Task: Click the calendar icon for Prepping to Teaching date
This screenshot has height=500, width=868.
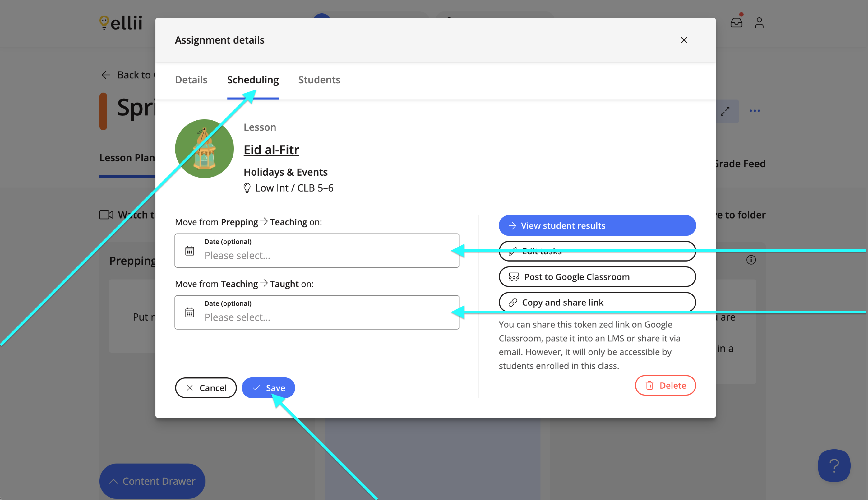Action: tap(190, 251)
